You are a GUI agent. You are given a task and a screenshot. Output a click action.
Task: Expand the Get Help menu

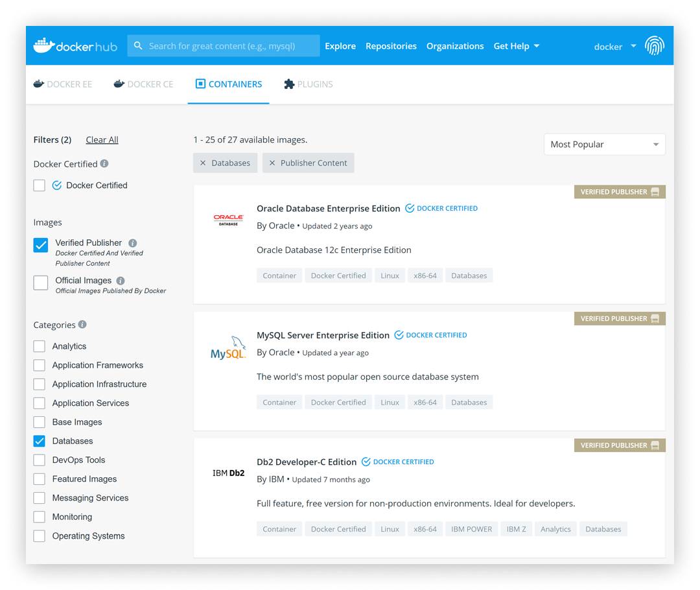coord(517,46)
